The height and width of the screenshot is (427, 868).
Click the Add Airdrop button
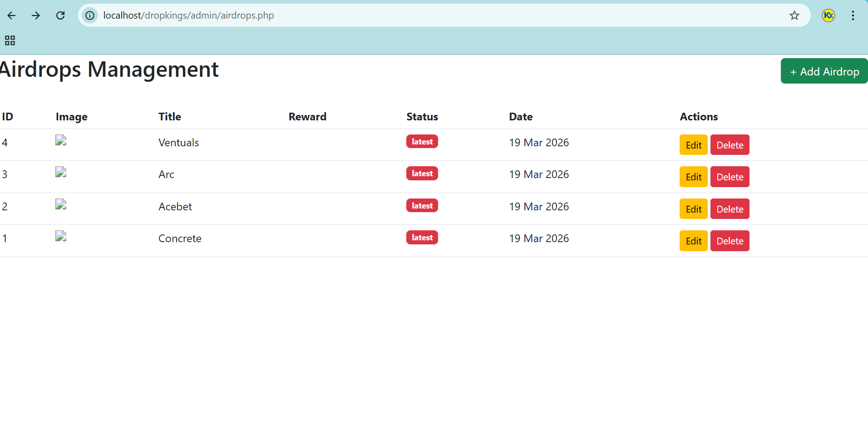tap(824, 71)
